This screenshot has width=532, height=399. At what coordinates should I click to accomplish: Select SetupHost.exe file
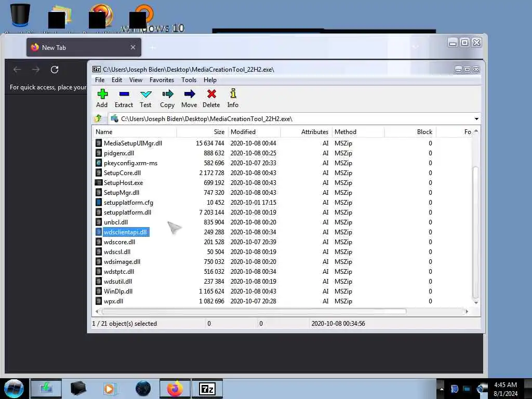point(124,182)
